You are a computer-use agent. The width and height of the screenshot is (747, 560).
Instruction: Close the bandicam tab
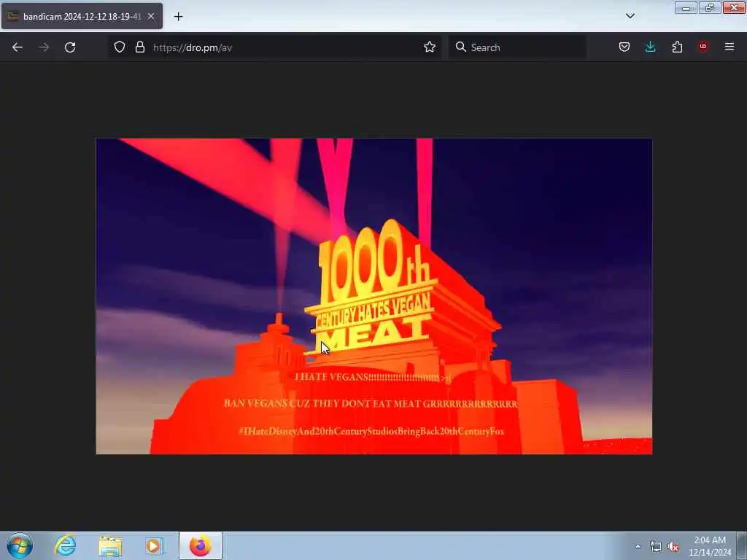tap(151, 16)
